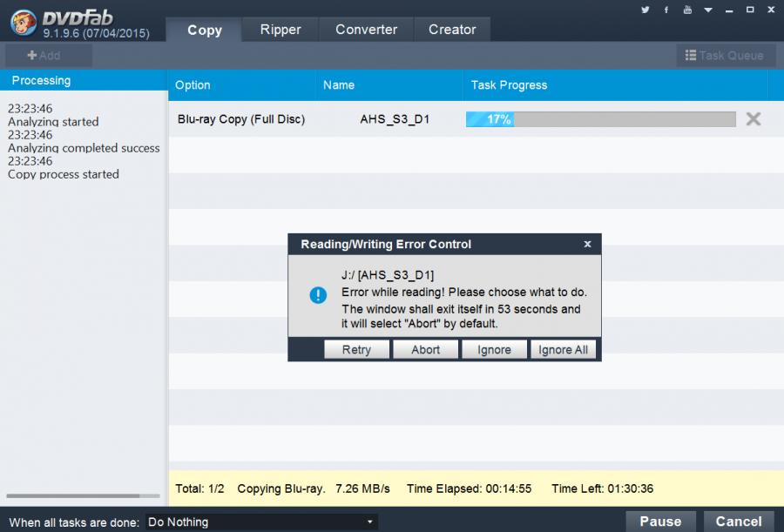Switch to the Creator tab
This screenshot has height=532, width=784.
[x=452, y=30]
